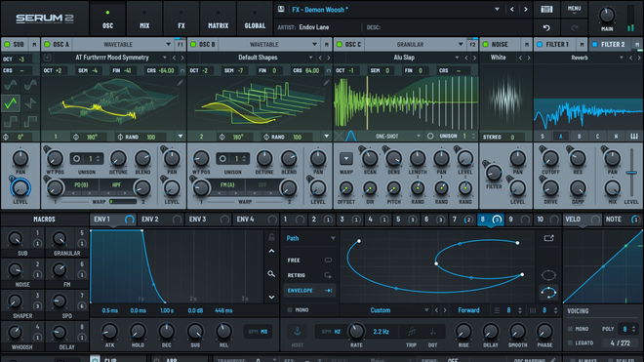
Task: Select the ENV 2 tab
Action: pos(161,220)
